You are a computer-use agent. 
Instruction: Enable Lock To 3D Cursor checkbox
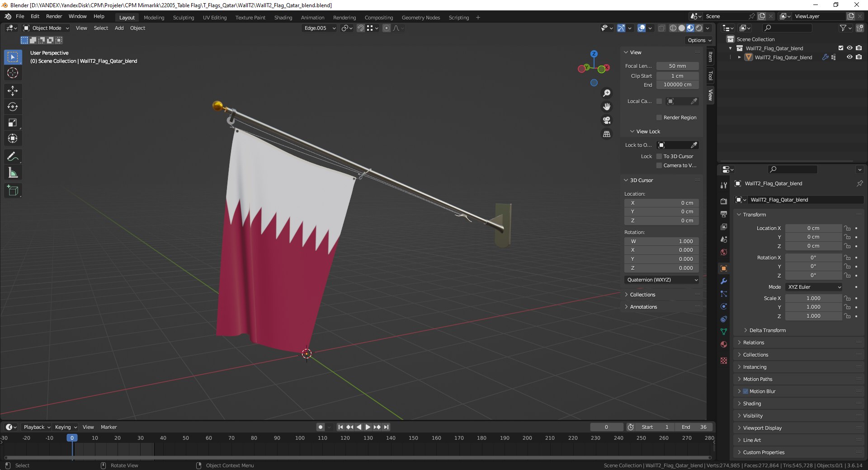pyautogui.click(x=659, y=156)
